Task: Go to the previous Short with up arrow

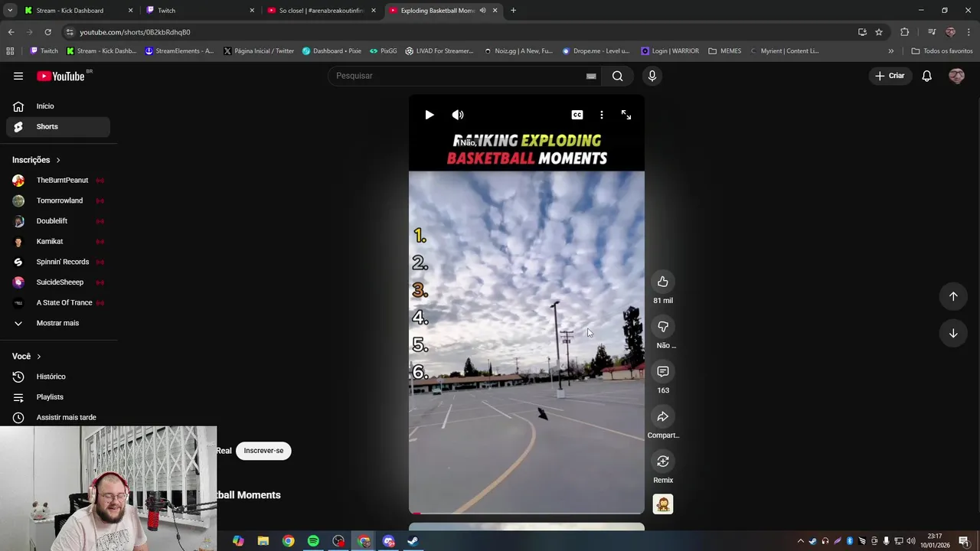Action: pyautogui.click(x=953, y=296)
